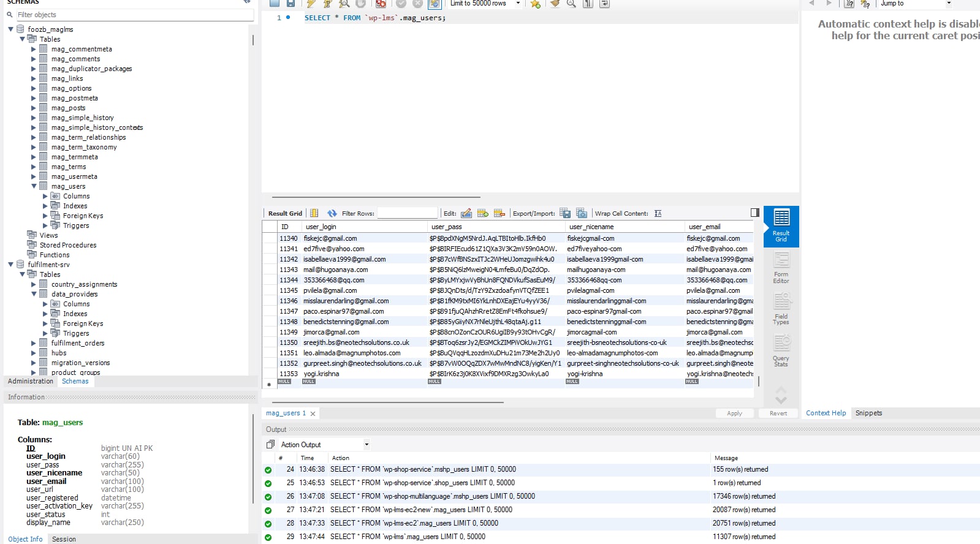Click the user_email column header
The image size is (980, 544).
[719, 227]
